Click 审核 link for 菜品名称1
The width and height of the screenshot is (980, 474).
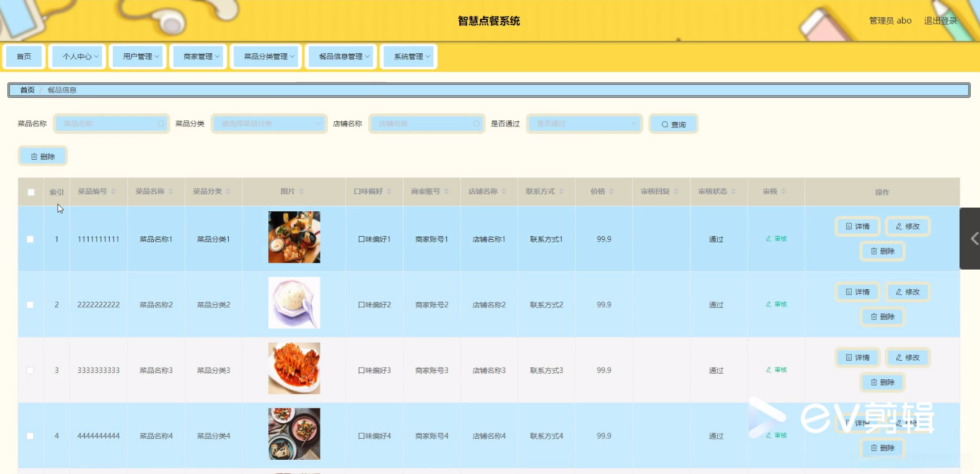click(776, 239)
